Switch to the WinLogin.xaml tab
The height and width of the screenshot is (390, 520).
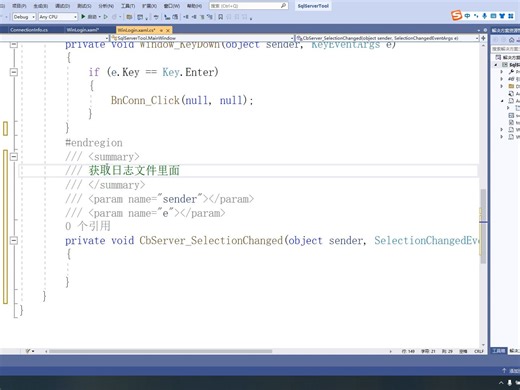tap(82, 30)
